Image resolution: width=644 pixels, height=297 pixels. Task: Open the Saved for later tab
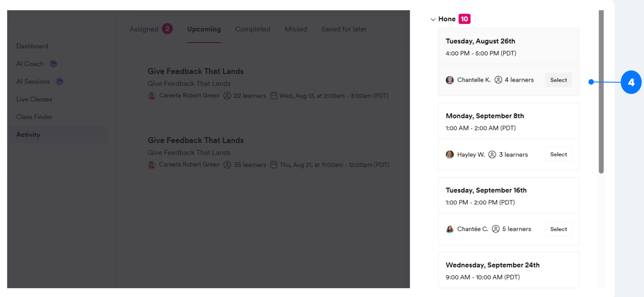344,29
